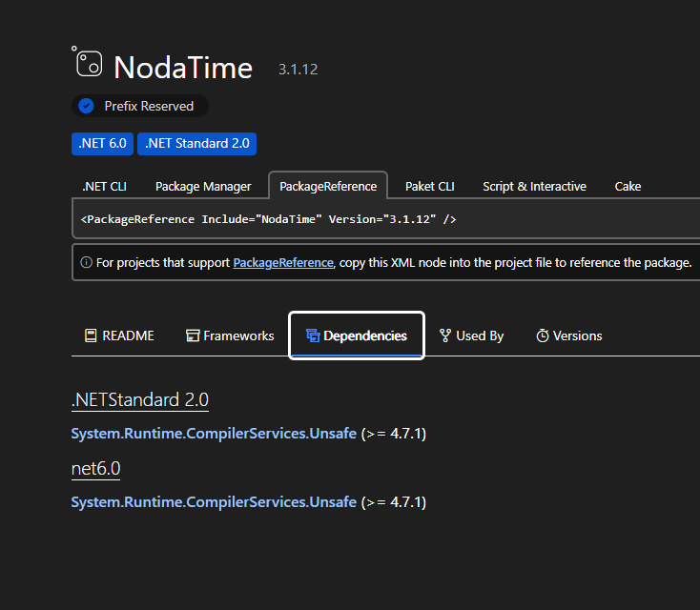Click the Dependencies stacked-windows icon

[313, 335]
